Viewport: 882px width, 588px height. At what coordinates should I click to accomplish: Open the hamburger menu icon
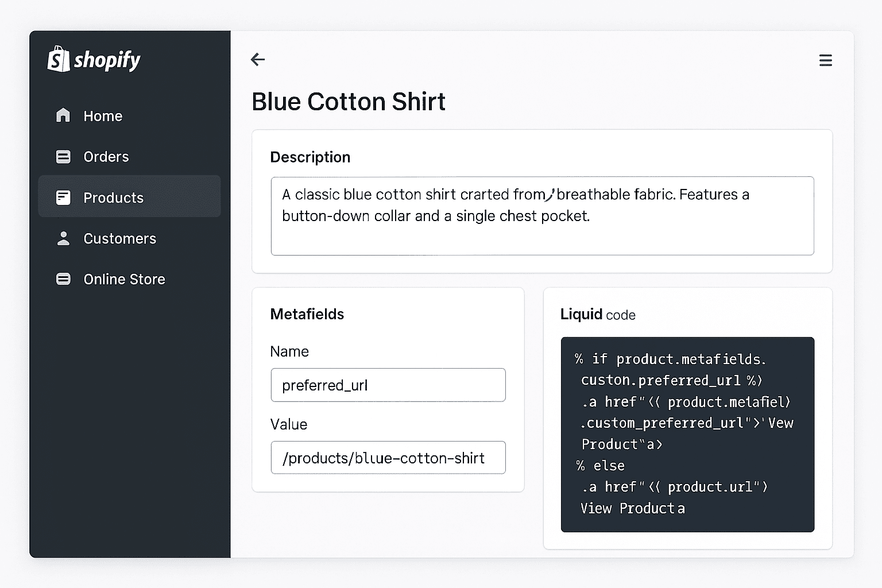825,60
